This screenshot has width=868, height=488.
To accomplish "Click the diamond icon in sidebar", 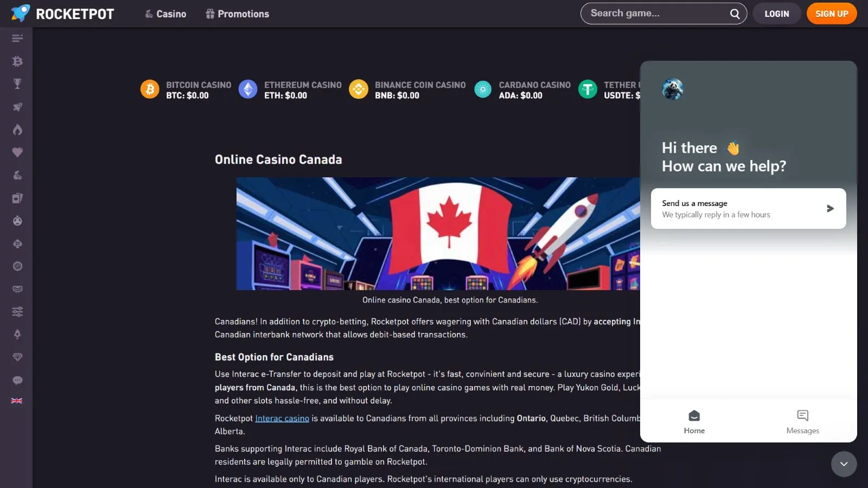I will click(x=17, y=357).
